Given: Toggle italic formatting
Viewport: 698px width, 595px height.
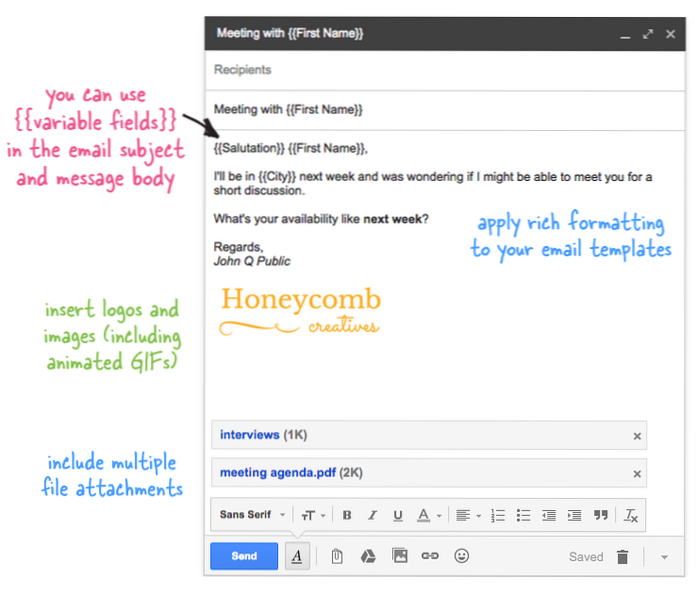Looking at the screenshot, I should 372,515.
